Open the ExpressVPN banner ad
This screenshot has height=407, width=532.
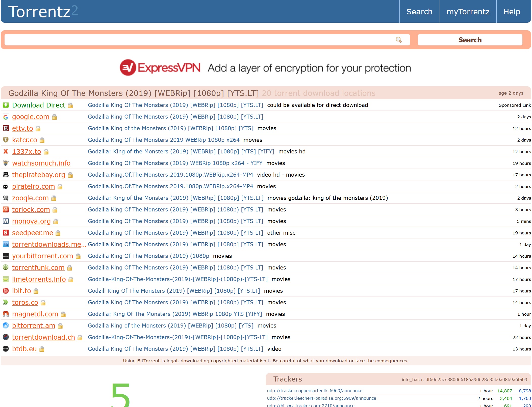(x=265, y=68)
